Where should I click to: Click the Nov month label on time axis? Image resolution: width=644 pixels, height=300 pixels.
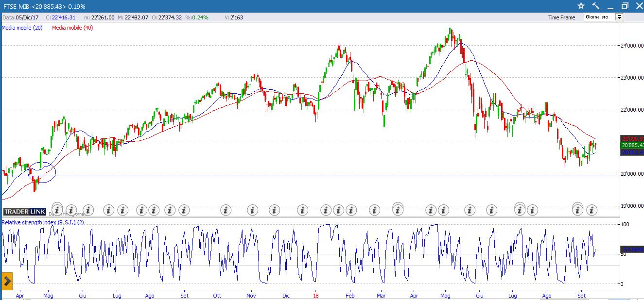[251, 295]
